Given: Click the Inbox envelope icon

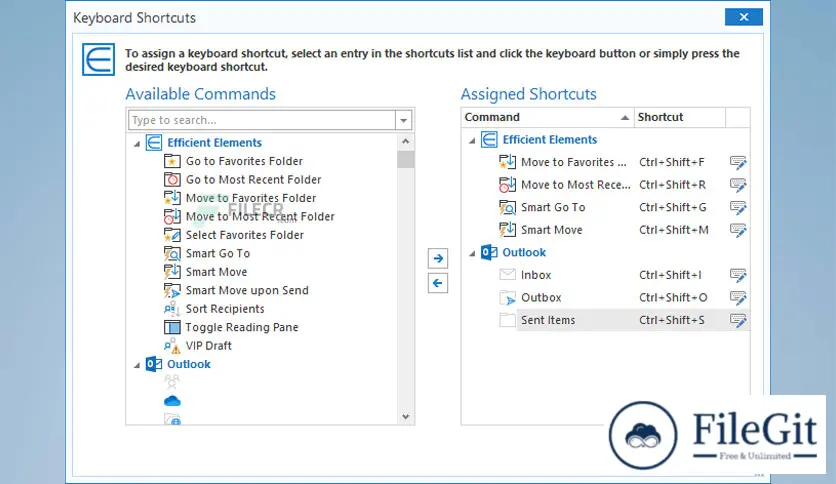Looking at the screenshot, I should pyautogui.click(x=508, y=275).
